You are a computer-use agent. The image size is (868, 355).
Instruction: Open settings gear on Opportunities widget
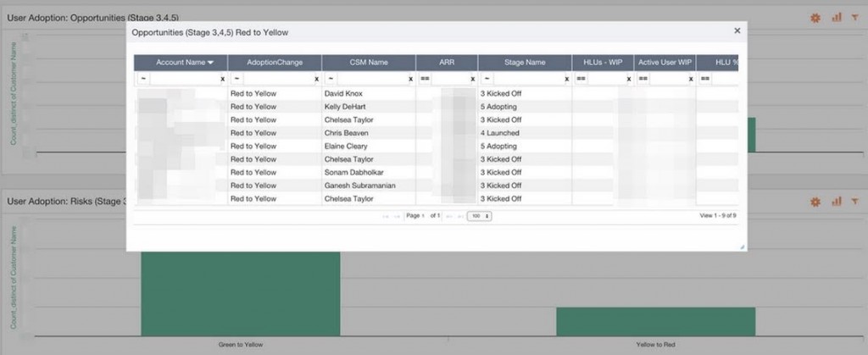815,17
